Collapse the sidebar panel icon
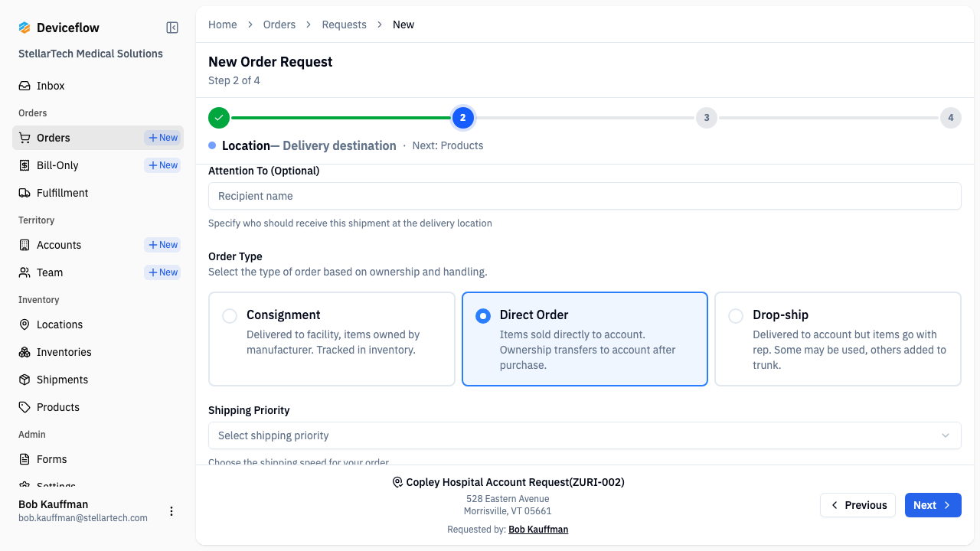This screenshot has width=980, height=551. pyautogui.click(x=172, y=28)
